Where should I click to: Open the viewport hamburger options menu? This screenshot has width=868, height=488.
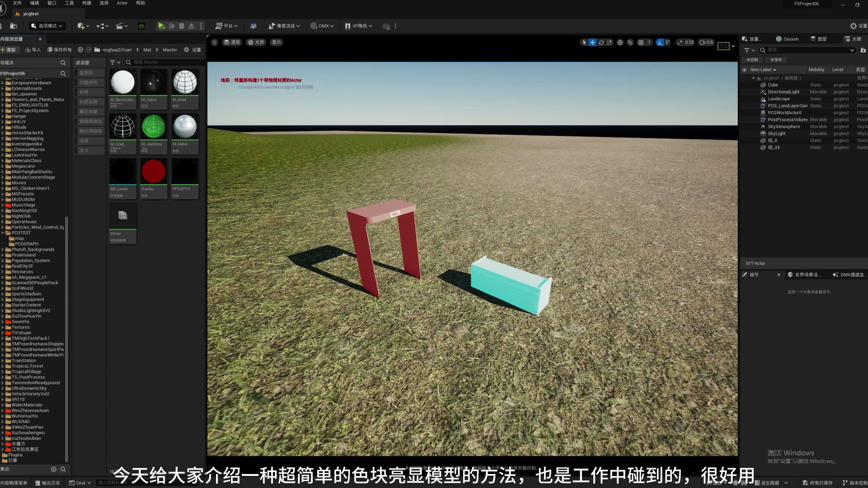coord(214,42)
